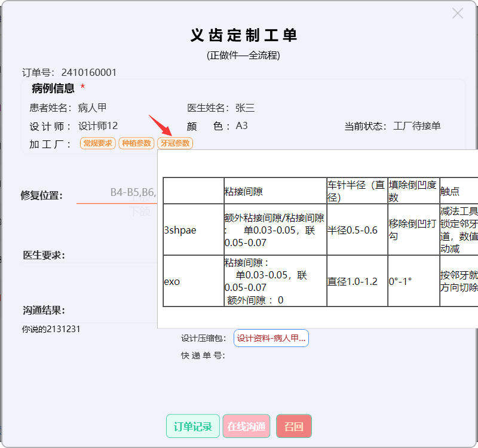Open 订单记录 order records
The height and width of the screenshot is (448, 478).
click(x=193, y=426)
